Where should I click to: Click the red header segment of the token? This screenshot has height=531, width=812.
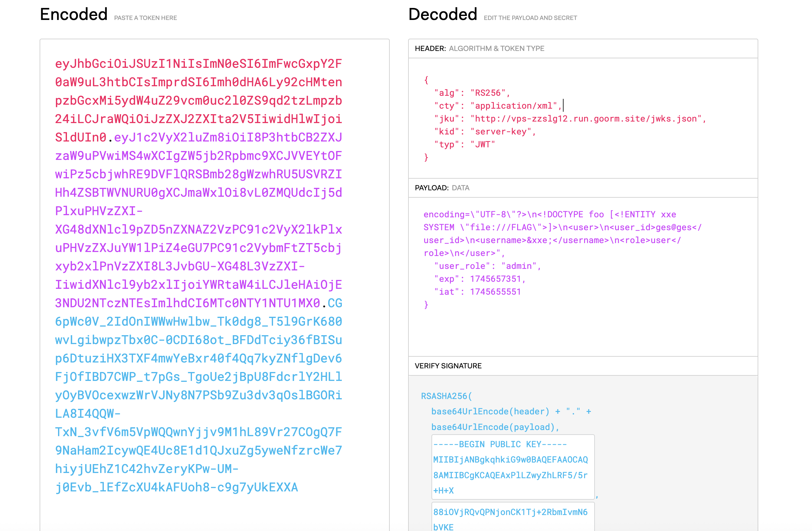pos(198,101)
